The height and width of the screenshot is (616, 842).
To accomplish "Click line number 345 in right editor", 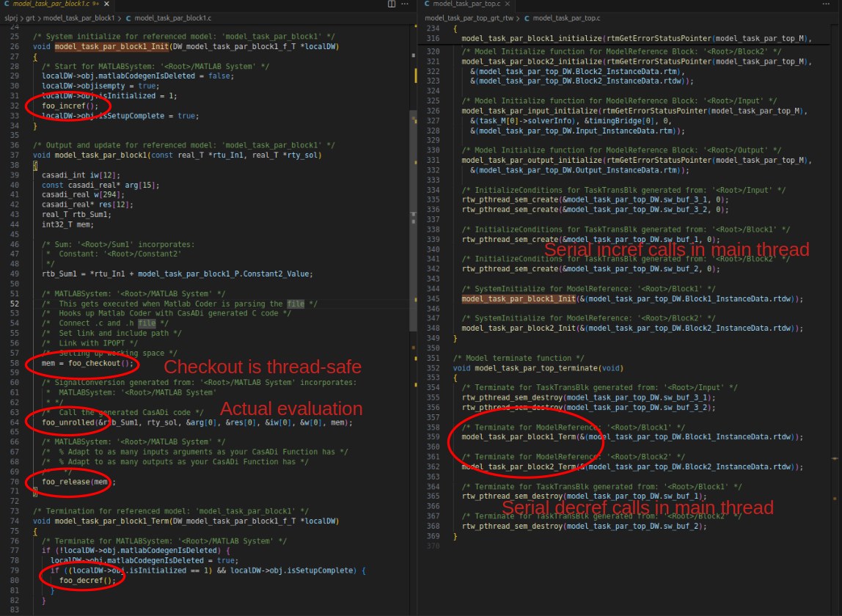I will [x=433, y=298].
